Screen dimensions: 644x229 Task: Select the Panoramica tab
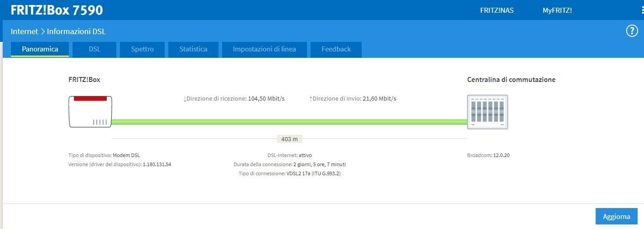[x=40, y=49]
